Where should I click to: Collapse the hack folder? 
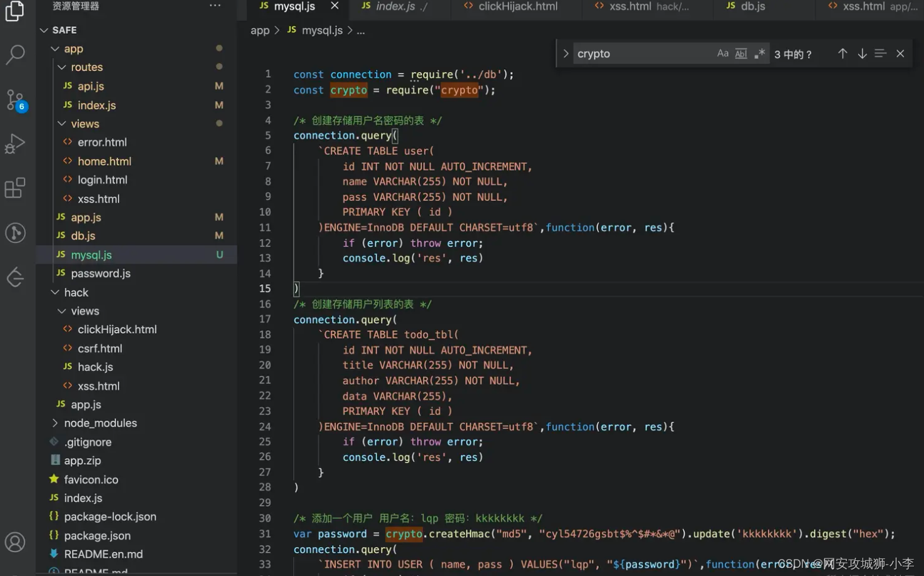pos(55,292)
